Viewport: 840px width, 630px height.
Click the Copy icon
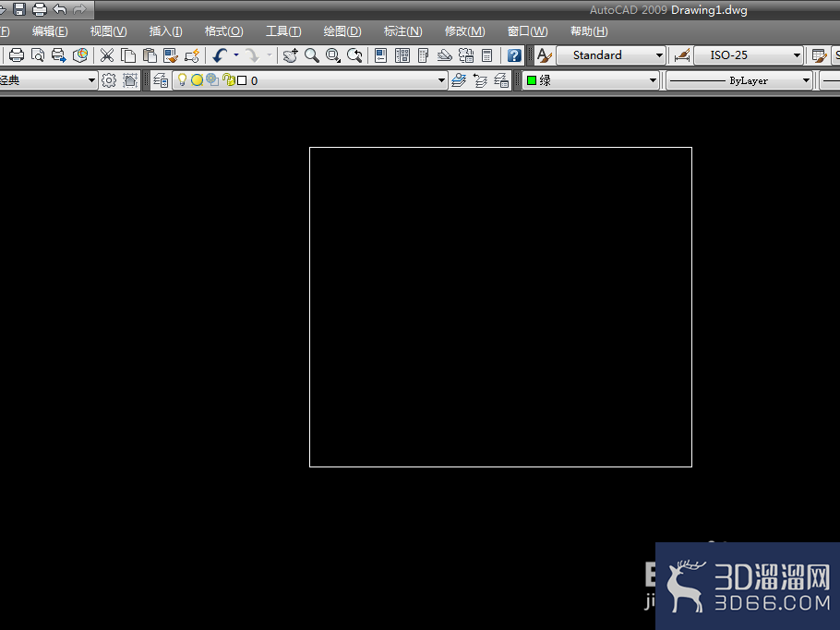coord(128,55)
